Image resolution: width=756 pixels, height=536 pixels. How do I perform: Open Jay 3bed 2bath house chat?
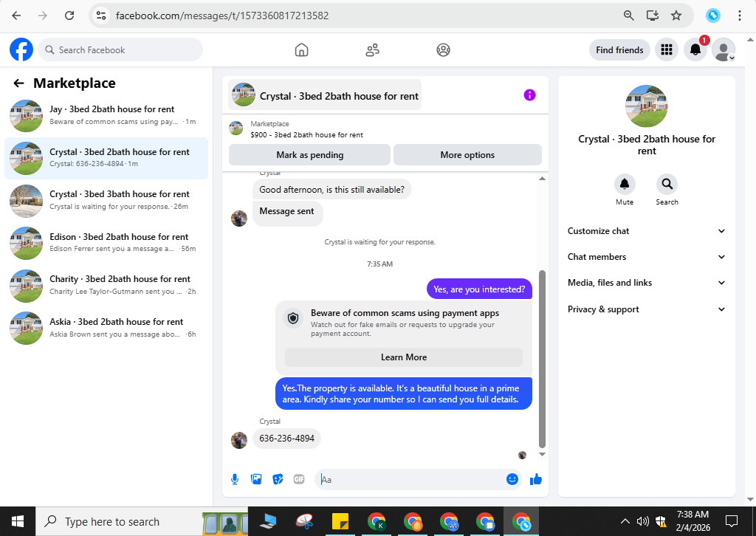(106, 116)
